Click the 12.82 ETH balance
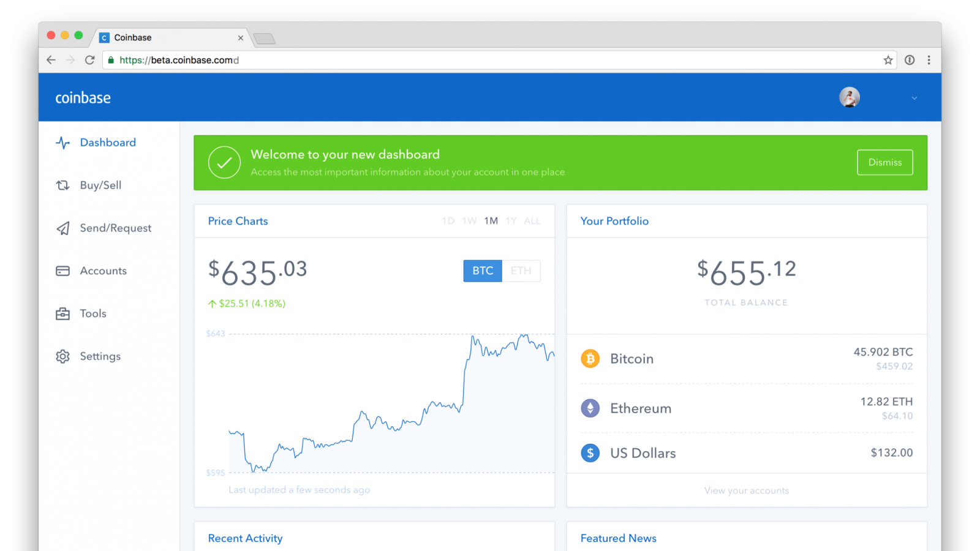The width and height of the screenshot is (980, 551). pyautogui.click(x=886, y=402)
